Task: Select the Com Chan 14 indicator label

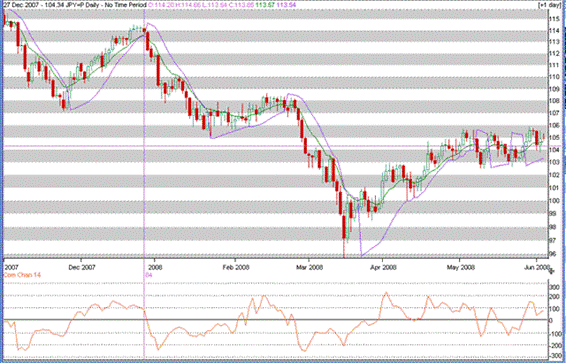Action: (22, 275)
